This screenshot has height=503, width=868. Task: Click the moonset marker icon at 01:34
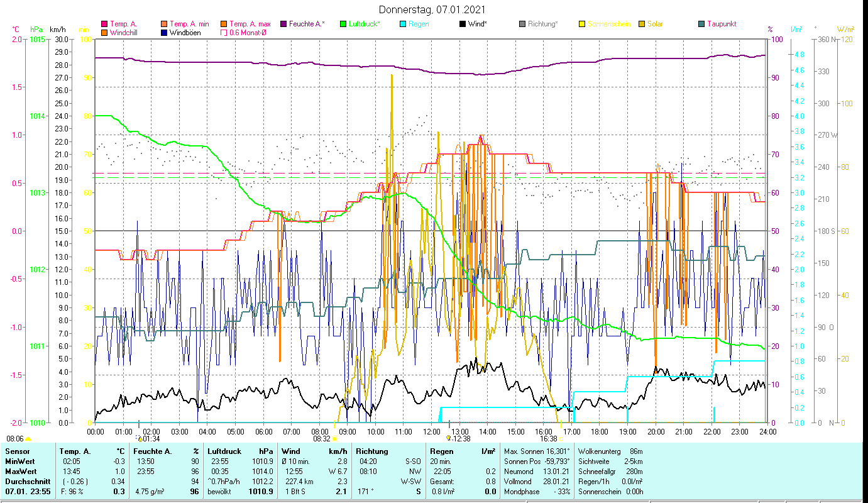point(139,438)
